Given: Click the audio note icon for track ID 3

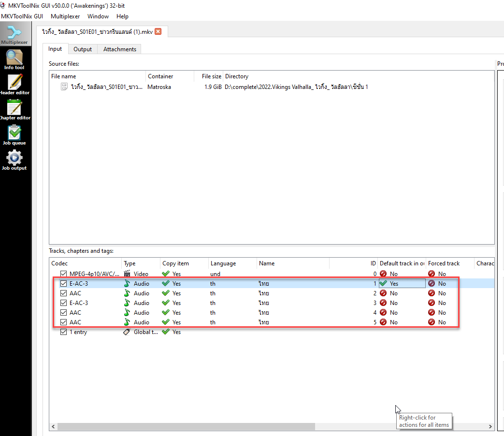Looking at the screenshot, I should pos(127,303).
